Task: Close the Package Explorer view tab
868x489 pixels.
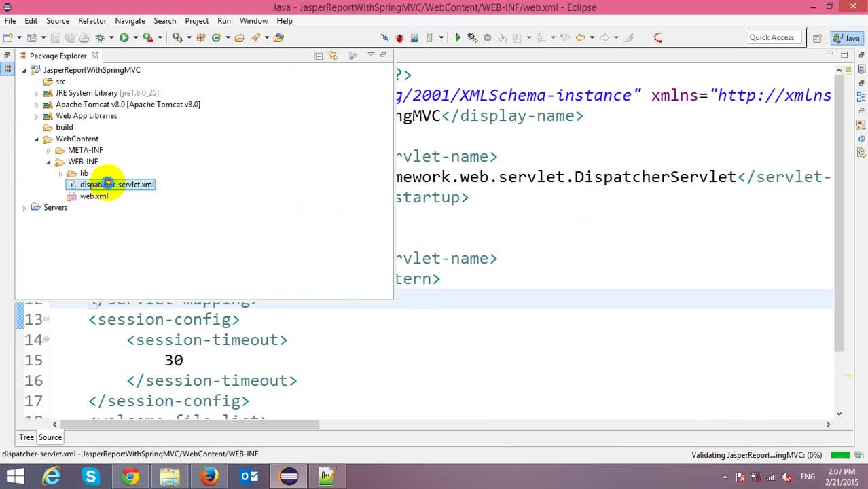Action: (x=95, y=56)
